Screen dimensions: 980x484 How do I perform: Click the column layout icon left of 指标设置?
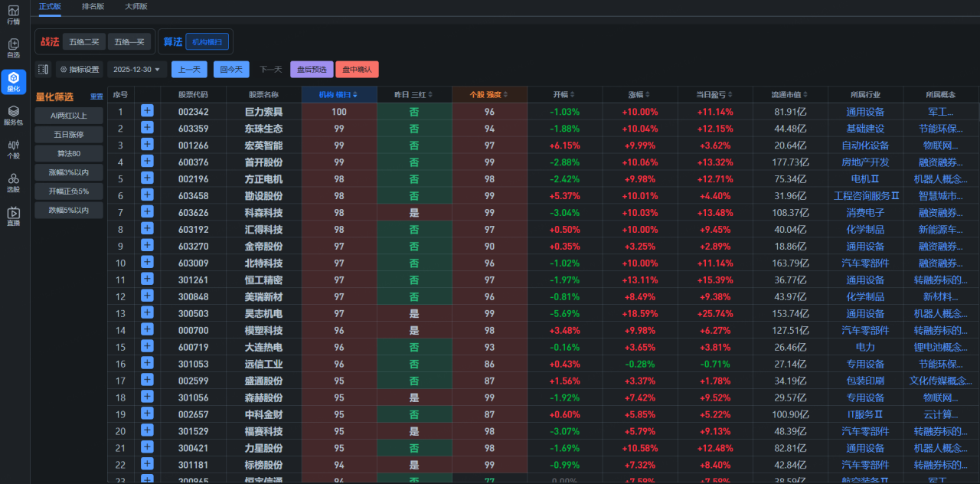(43, 70)
